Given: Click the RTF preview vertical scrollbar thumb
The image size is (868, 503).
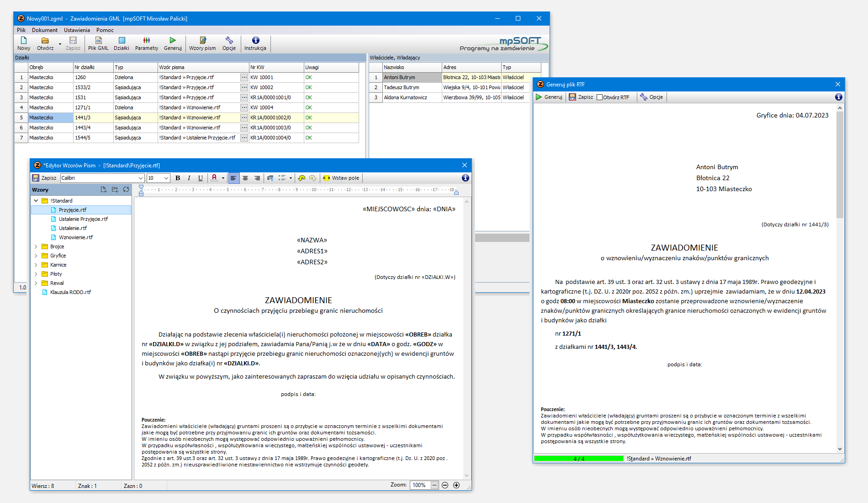Looking at the screenshot, I should [840, 165].
